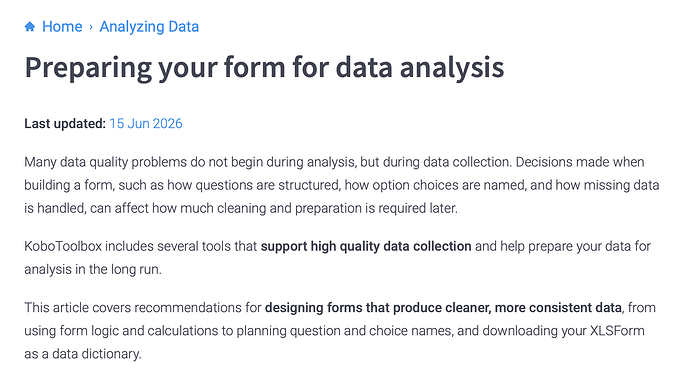Go to the Home breadcrumb link
Screen dimensions: 690x377
coord(62,26)
